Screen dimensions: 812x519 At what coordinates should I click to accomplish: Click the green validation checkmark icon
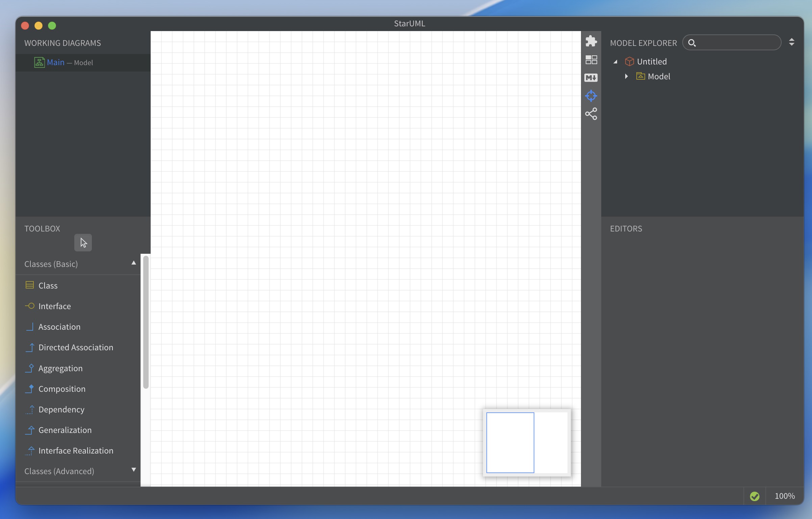pyautogui.click(x=754, y=496)
